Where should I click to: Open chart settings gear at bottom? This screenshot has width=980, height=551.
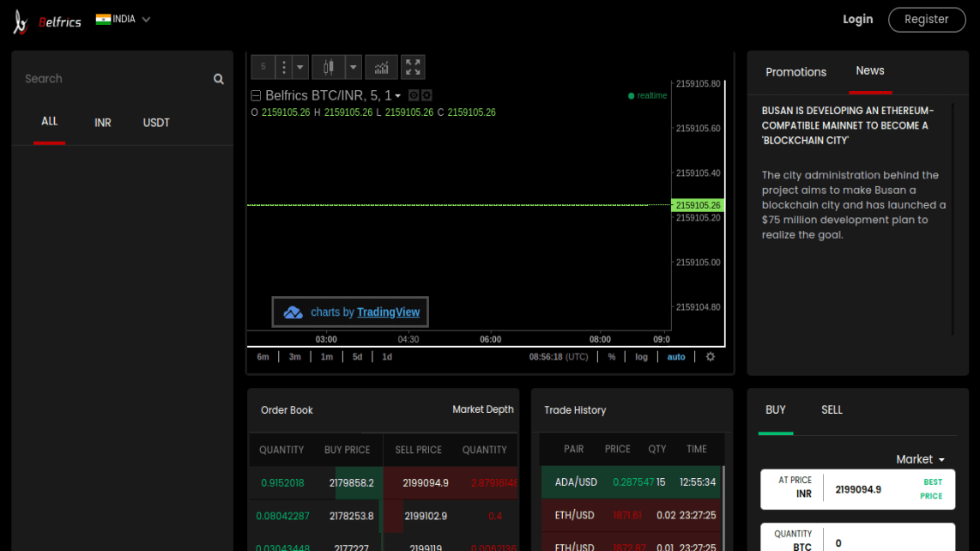pyautogui.click(x=710, y=356)
